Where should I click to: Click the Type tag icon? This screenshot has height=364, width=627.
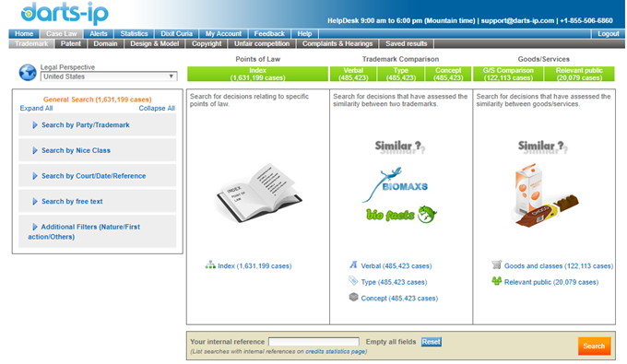353,281
